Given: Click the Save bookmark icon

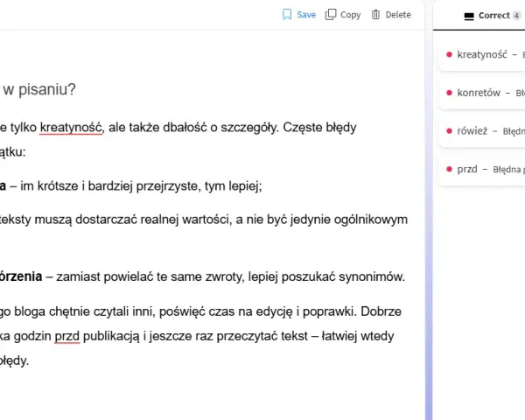Looking at the screenshot, I should click(287, 15).
